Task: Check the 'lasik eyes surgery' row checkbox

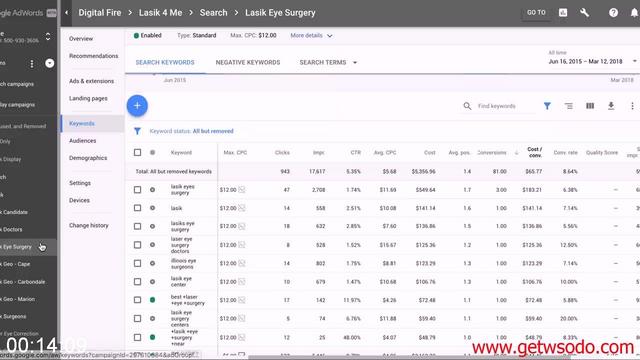Action: 138,190
